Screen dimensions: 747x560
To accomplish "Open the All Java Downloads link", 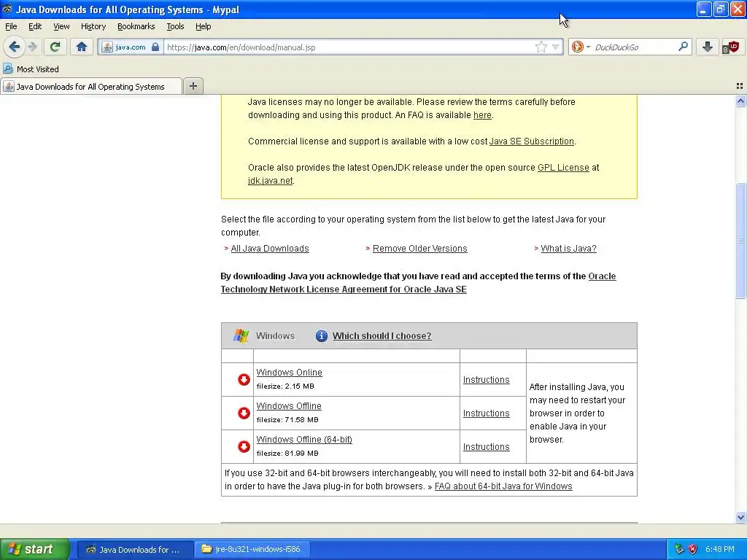I will [x=270, y=249].
